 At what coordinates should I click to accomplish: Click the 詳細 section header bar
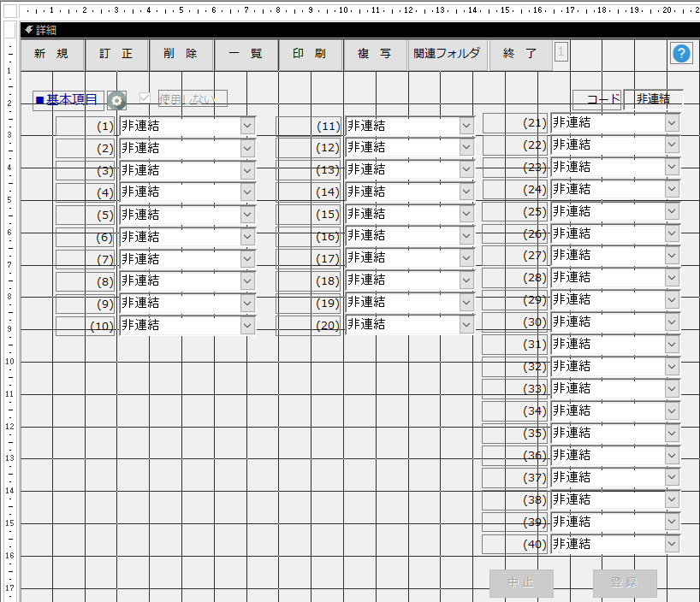pyautogui.click(x=359, y=30)
